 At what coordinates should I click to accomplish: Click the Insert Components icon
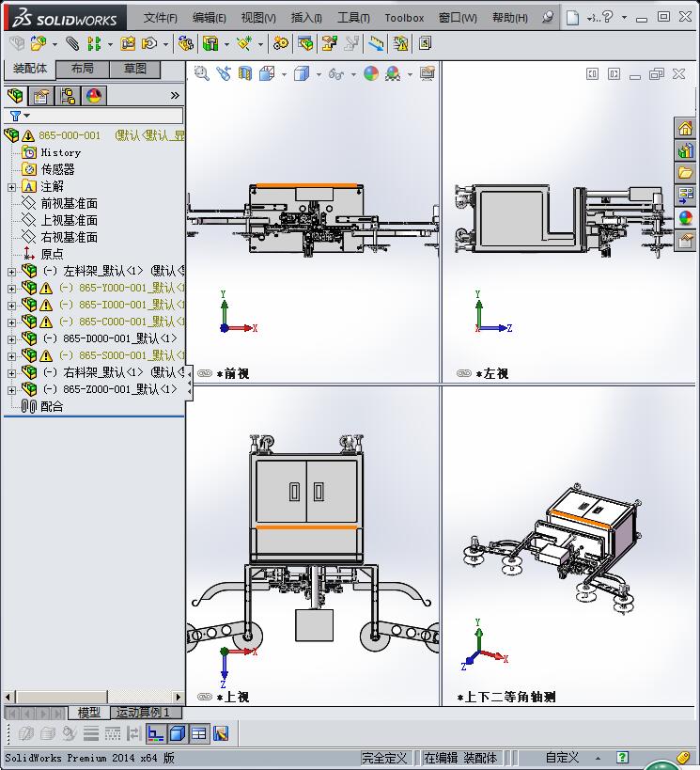(39, 43)
